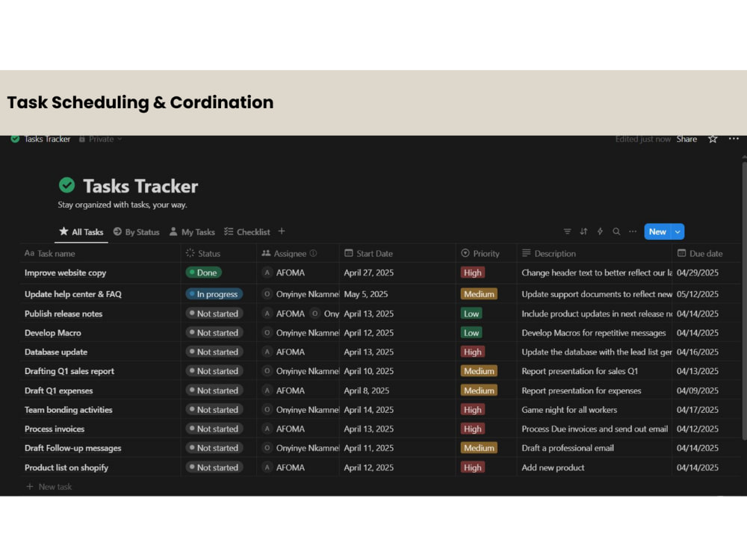The width and height of the screenshot is (747, 560).
Task: Expand the Private visibility chevron
Action: pos(120,139)
